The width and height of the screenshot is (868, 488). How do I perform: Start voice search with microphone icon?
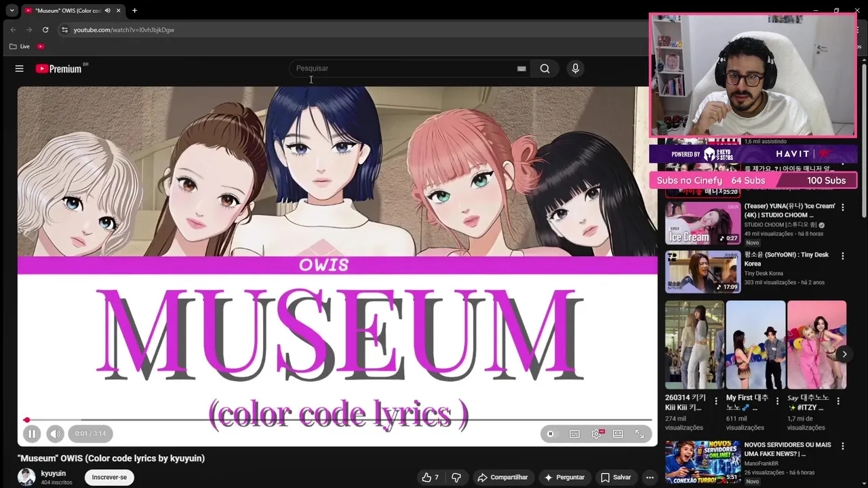[575, 68]
